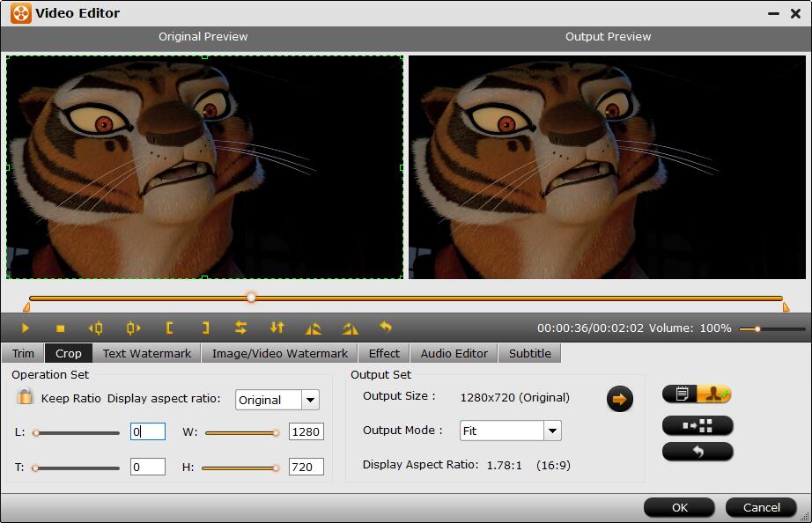Viewport: 812px width, 523px height.
Task: Set trim start with left bracket icon
Action: (169, 328)
